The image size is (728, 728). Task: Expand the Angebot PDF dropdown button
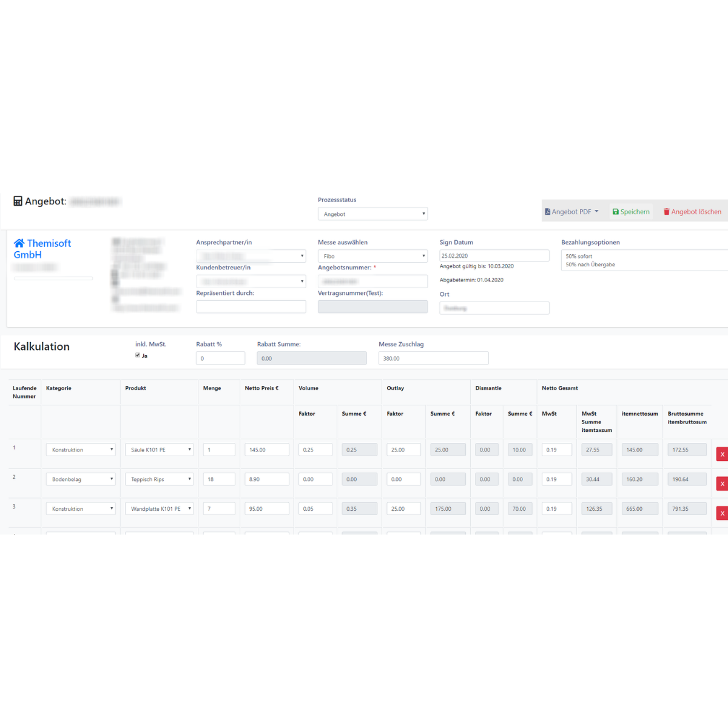[x=571, y=212]
